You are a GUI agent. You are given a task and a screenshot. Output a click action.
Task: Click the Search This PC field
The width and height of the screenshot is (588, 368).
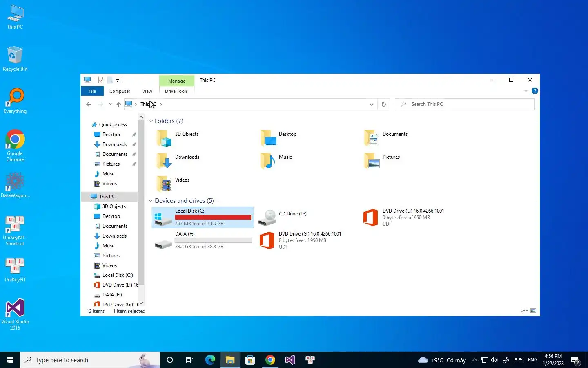tap(465, 104)
